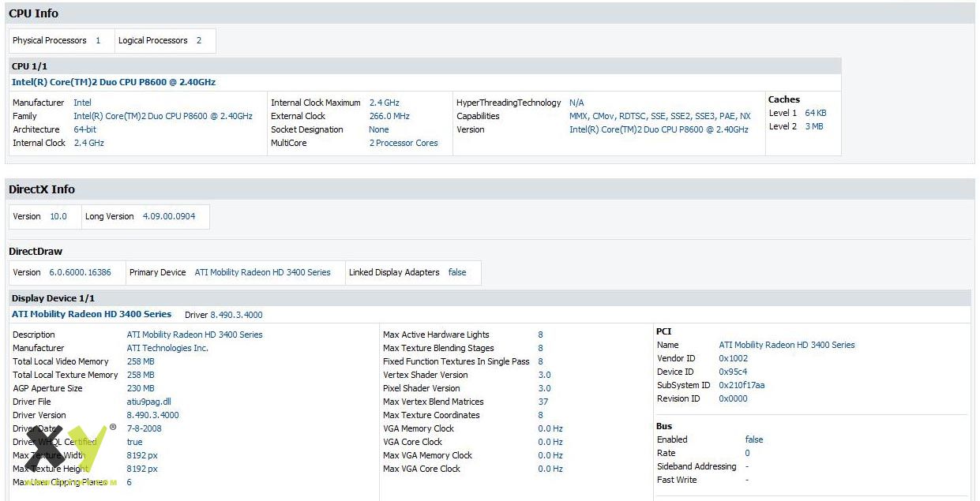Select the Linked Display Adapters value "false"
This screenshot has height=501, width=980.
pos(457,272)
